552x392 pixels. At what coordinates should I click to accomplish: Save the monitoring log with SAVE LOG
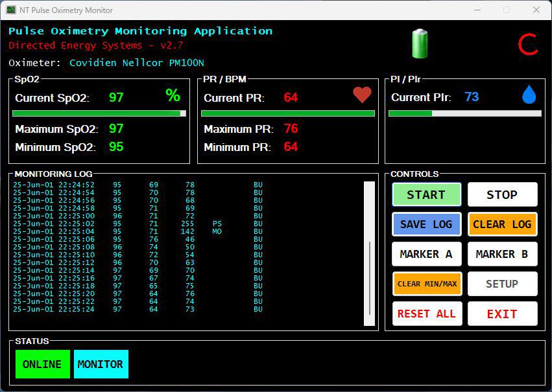[426, 224]
